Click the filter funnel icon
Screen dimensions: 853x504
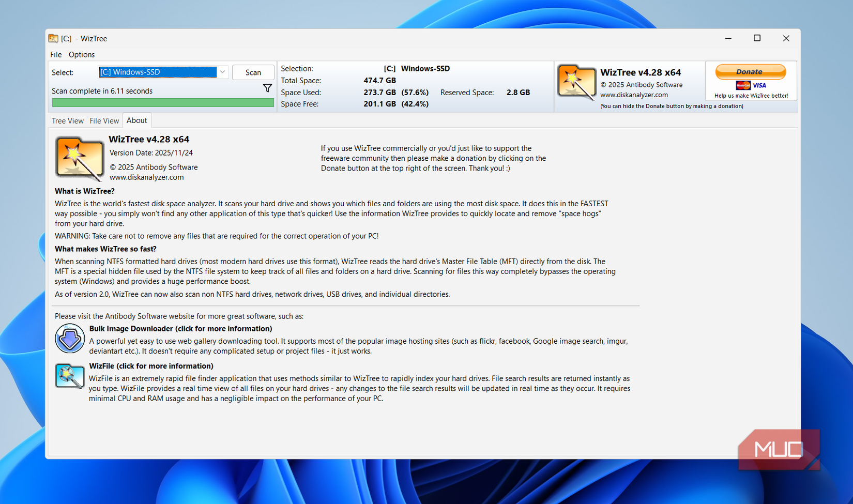pyautogui.click(x=267, y=88)
